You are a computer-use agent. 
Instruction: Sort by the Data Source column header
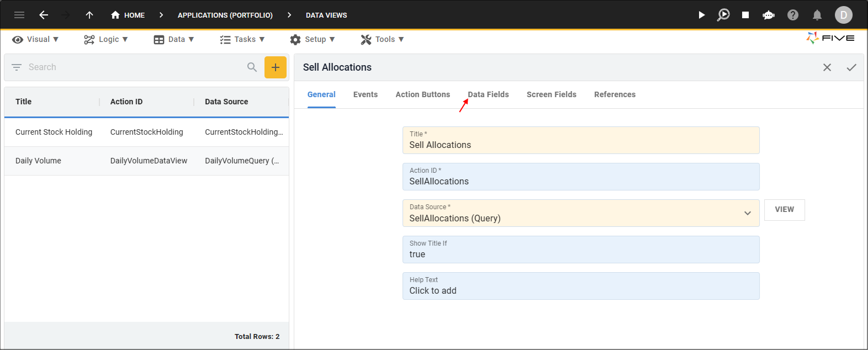coord(226,102)
